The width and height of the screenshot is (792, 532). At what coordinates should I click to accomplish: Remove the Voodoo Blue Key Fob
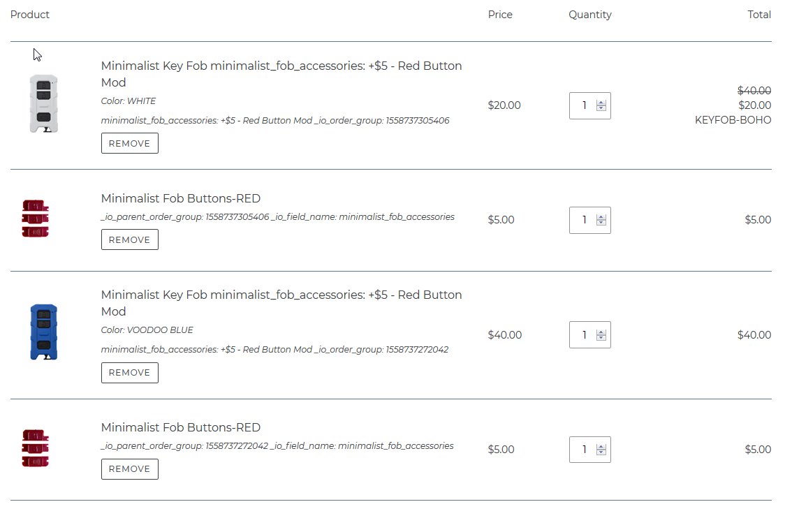click(x=130, y=373)
